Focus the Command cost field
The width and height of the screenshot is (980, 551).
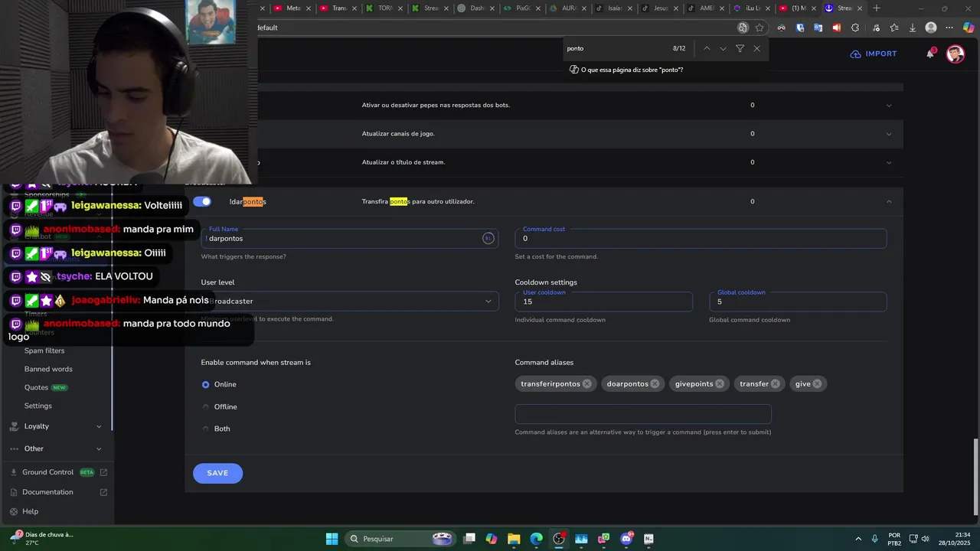(x=701, y=238)
